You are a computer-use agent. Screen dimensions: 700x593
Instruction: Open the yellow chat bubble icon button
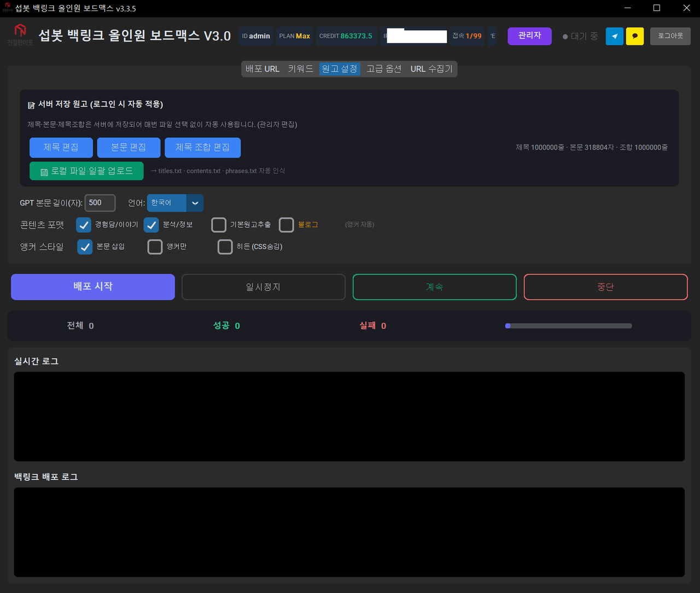pos(634,36)
